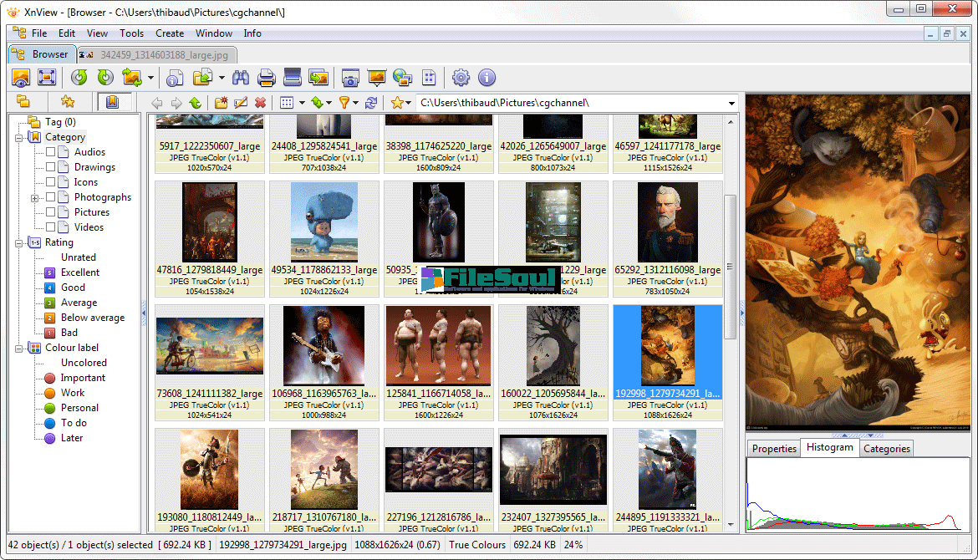978x560 pixels.
Task: Open the Settings gear icon
Action: [461, 78]
